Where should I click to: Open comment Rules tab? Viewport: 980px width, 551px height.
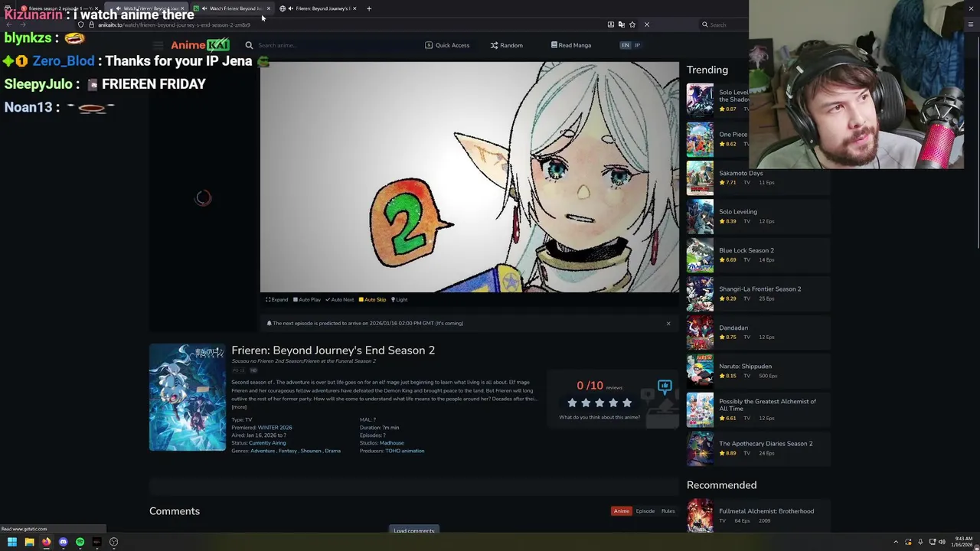click(x=668, y=511)
